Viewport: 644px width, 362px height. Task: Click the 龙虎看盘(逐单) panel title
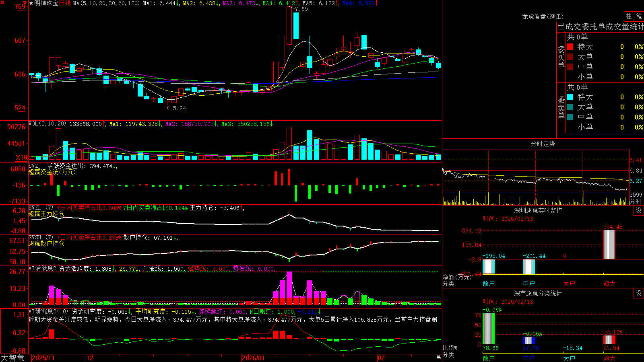543,16
